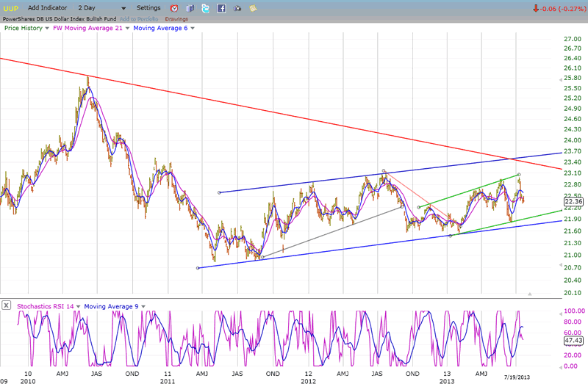Open Moving Average 9 indicator dropdown
This screenshot has width=588, height=384.
coord(145,305)
